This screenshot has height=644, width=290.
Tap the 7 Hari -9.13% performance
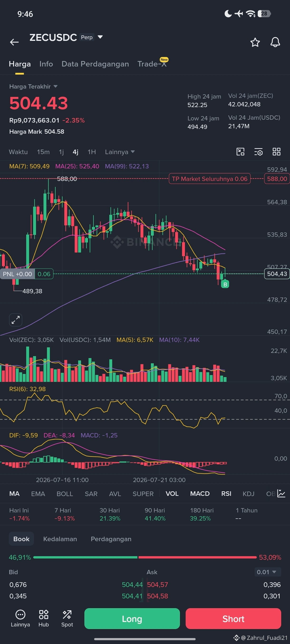pos(65,514)
